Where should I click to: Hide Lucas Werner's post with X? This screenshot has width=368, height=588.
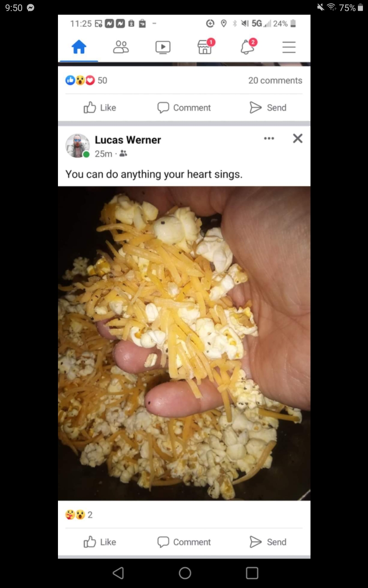[x=298, y=138]
